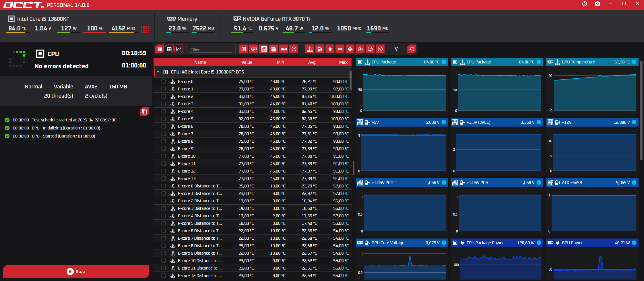Image resolution: width=644 pixels, height=281 pixels.
Task: Click the 160 MB memory setting
Action: pos(118,87)
